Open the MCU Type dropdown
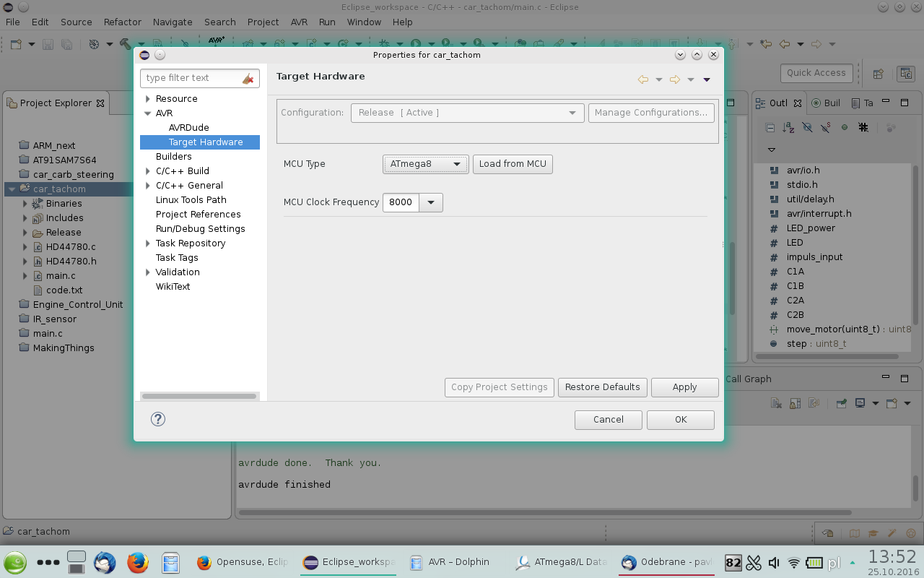 [x=426, y=164]
